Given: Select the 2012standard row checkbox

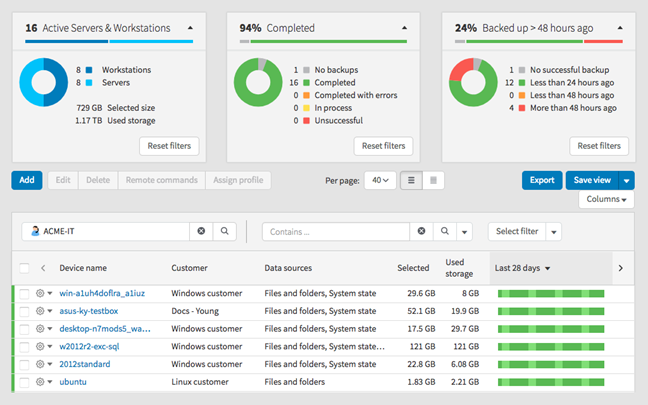Looking at the screenshot, I should coord(24,364).
